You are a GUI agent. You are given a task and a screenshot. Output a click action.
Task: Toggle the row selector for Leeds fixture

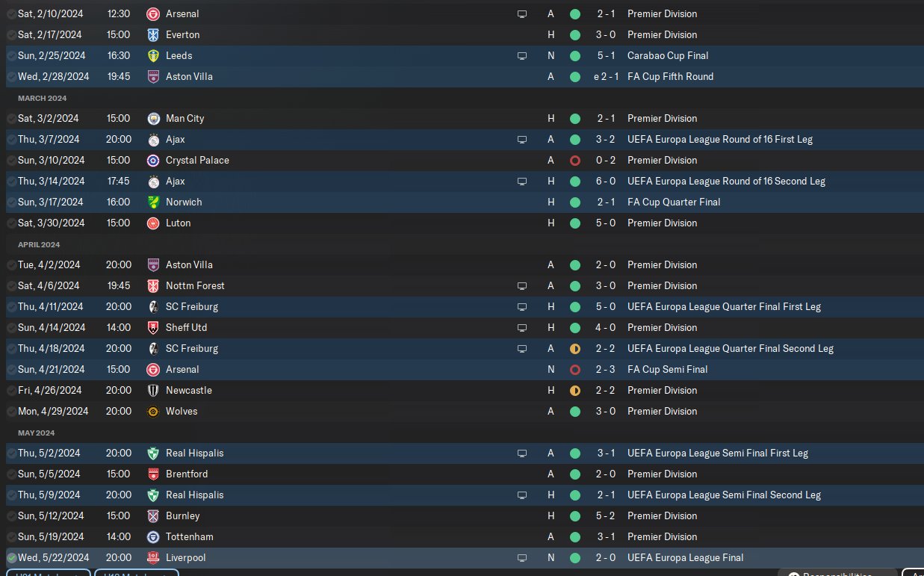10,55
